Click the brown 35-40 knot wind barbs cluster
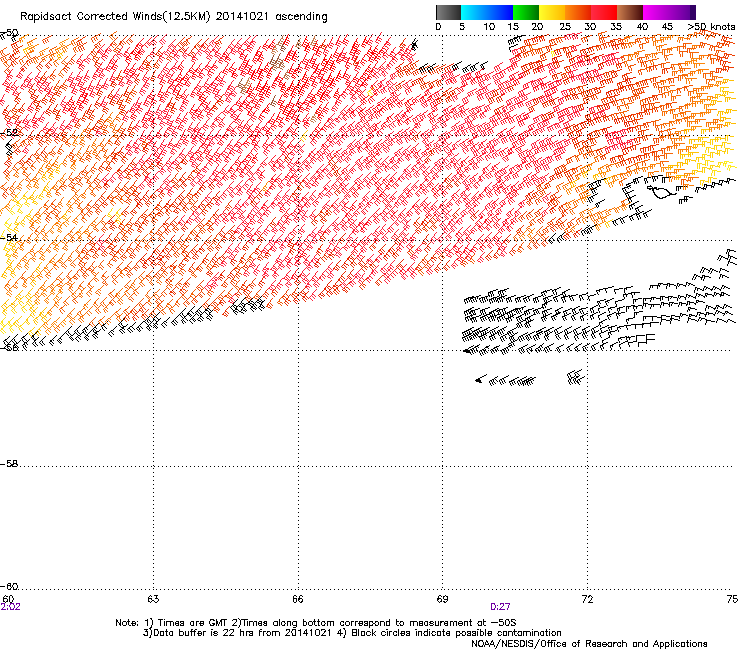740x650 pixels. pyautogui.click(x=276, y=61)
